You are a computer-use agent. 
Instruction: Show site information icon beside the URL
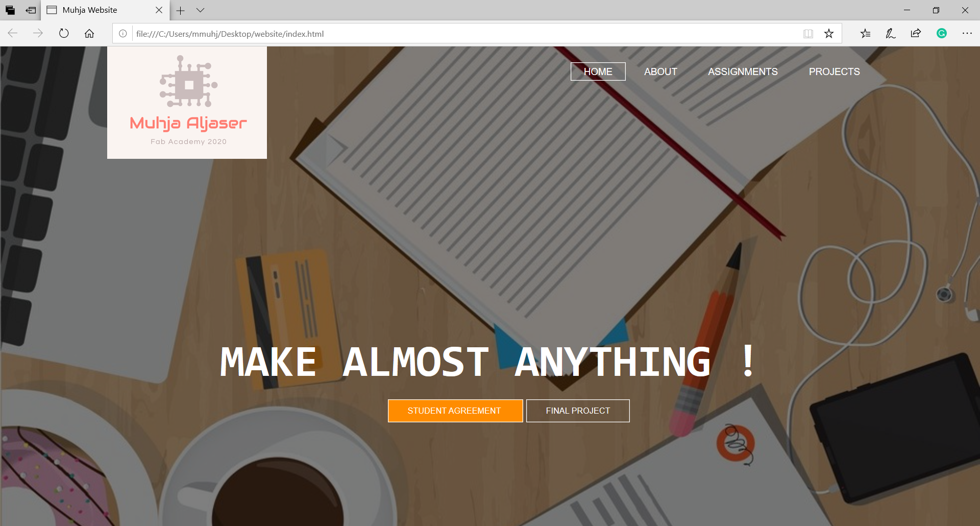[123, 34]
